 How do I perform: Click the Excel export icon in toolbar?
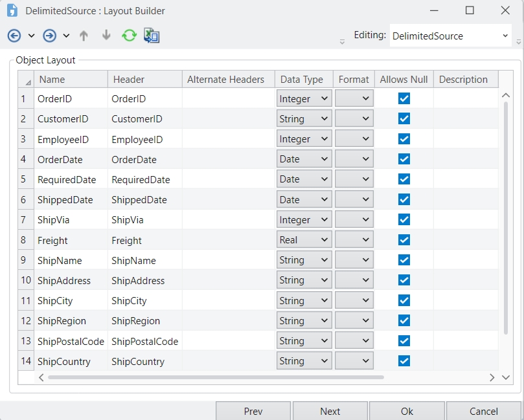[152, 36]
